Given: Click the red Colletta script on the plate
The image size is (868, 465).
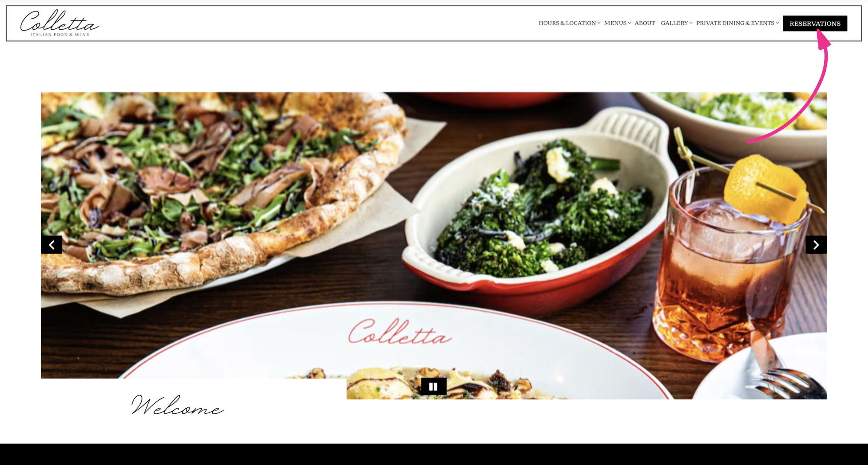Looking at the screenshot, I should point(399,332).
